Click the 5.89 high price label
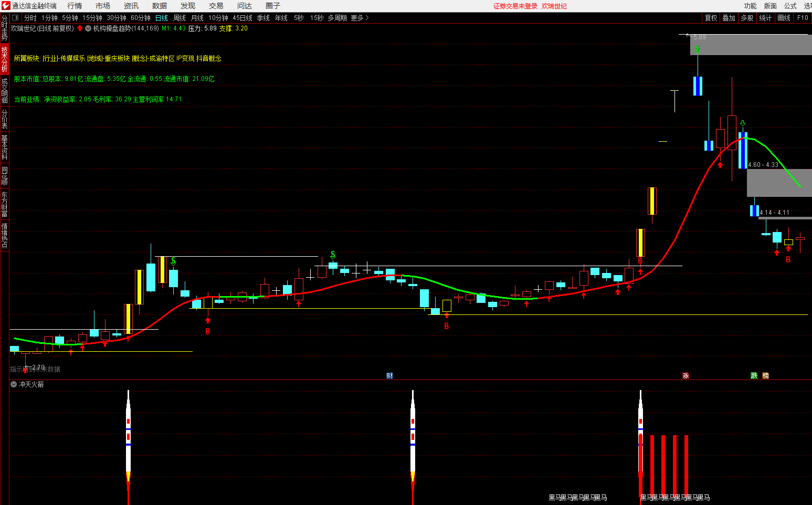 (699, 37)
